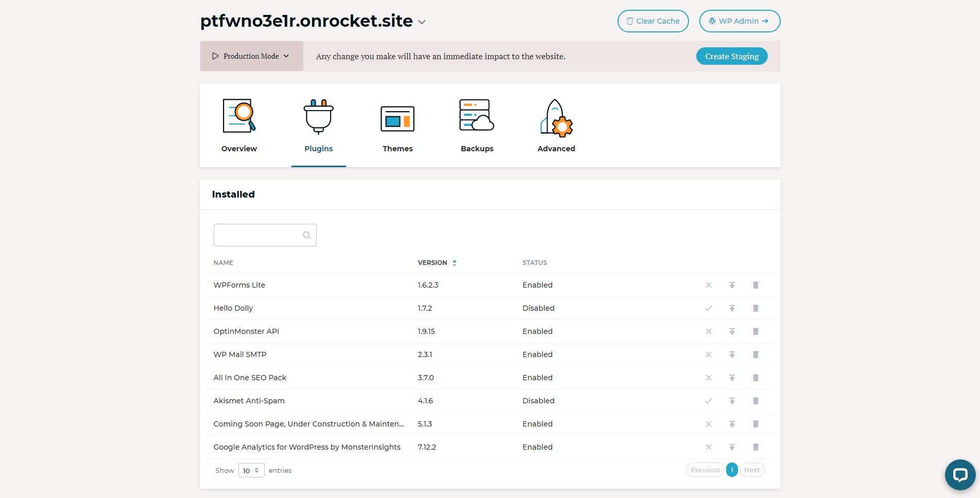
Task: Update the WPForms Lite plugin
Action: (732, 285)
